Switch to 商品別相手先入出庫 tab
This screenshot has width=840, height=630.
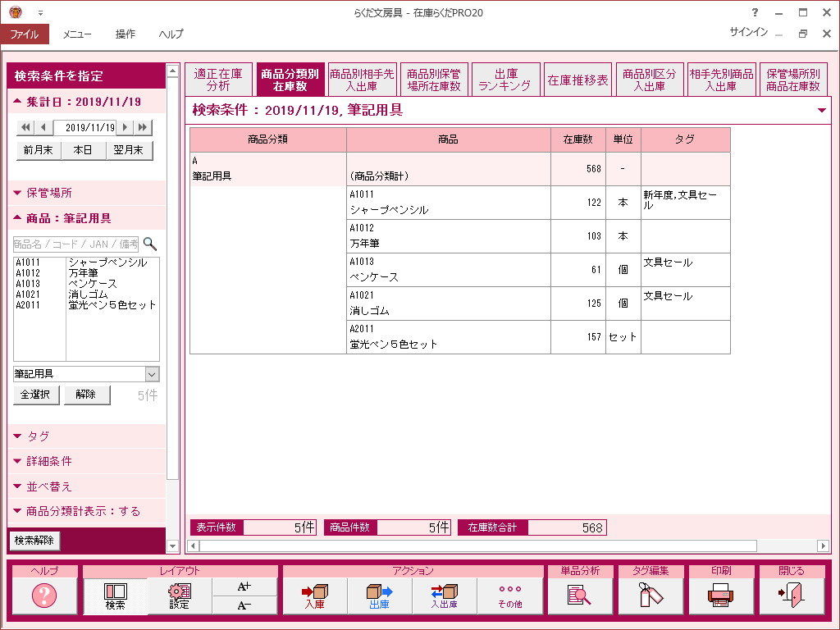[x=362, y=80]
